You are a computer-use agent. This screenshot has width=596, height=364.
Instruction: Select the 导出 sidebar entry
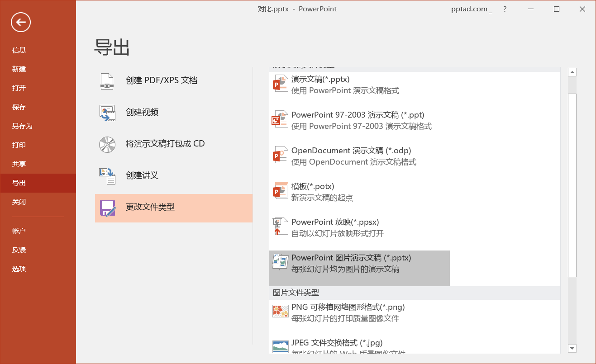38,183
